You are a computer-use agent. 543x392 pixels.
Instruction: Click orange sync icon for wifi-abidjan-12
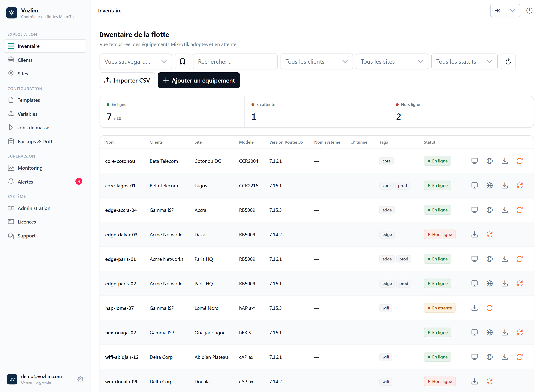pos(520,357)
